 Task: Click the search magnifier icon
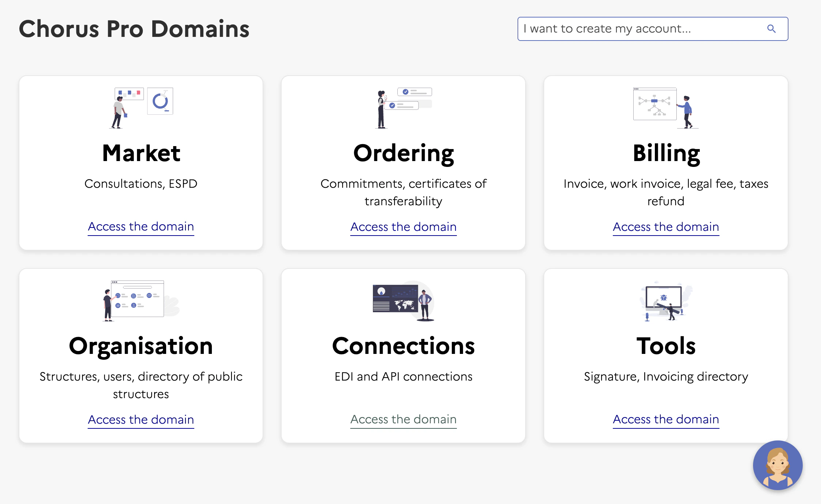(x=771, y=28)
